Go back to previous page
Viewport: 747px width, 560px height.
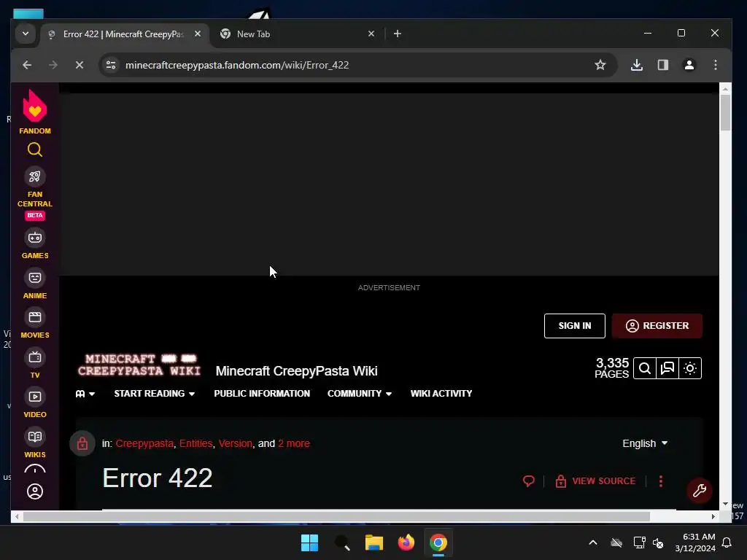(x=27, y=65)
